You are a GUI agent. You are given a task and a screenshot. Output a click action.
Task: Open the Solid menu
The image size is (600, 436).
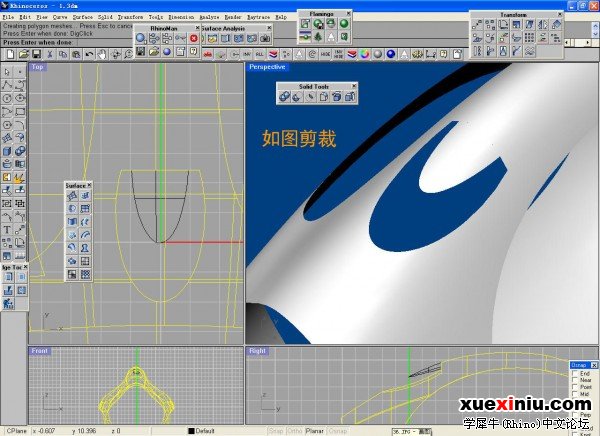click(105, 17)
